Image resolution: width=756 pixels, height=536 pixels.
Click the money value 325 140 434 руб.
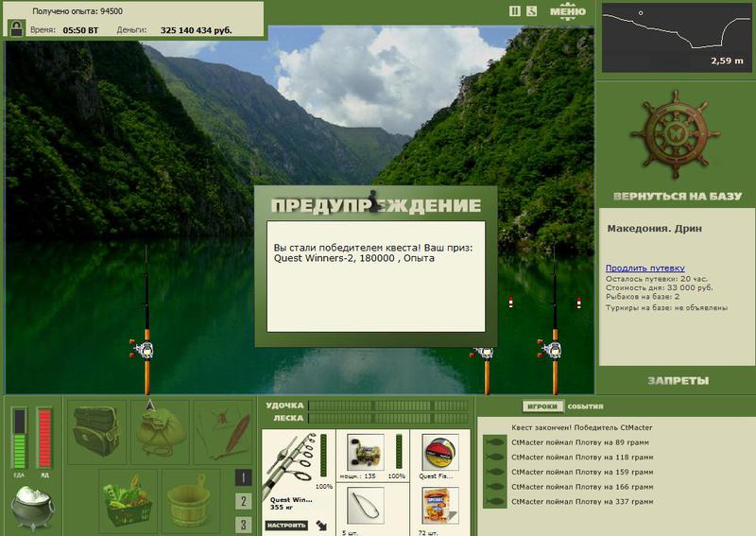click(196, 30)
